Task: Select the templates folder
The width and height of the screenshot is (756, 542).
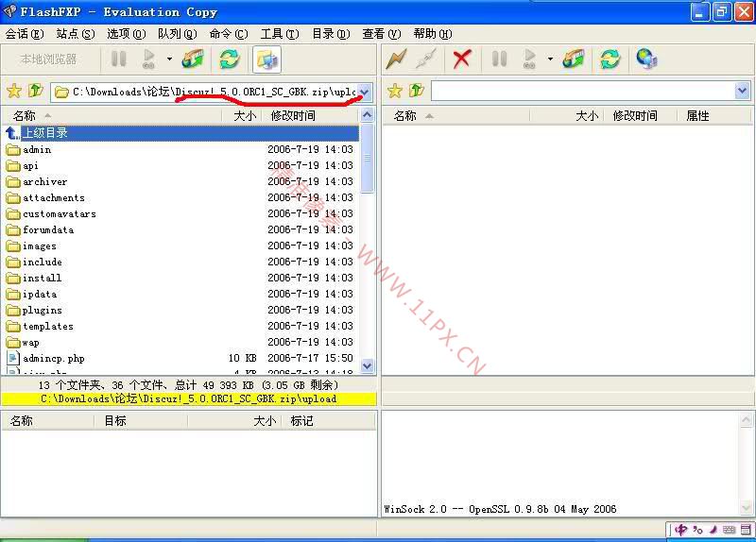Action: (x=47, y=327)
